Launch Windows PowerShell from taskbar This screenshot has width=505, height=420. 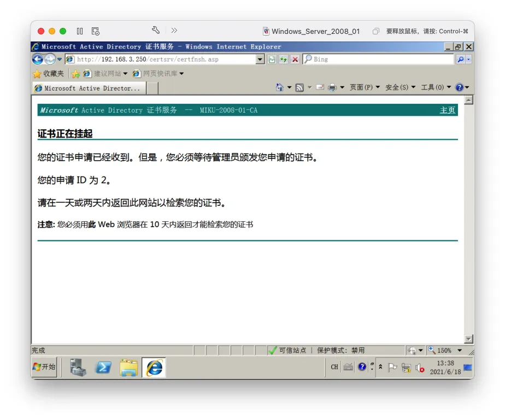pos(103,367)
